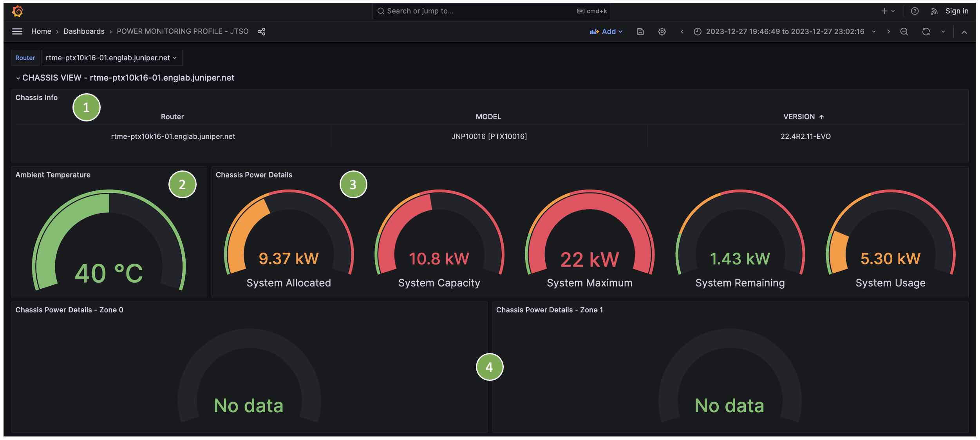The image size is (980, 440).
Task: Click the share dashboard icon
Action: tap(262, 31)
